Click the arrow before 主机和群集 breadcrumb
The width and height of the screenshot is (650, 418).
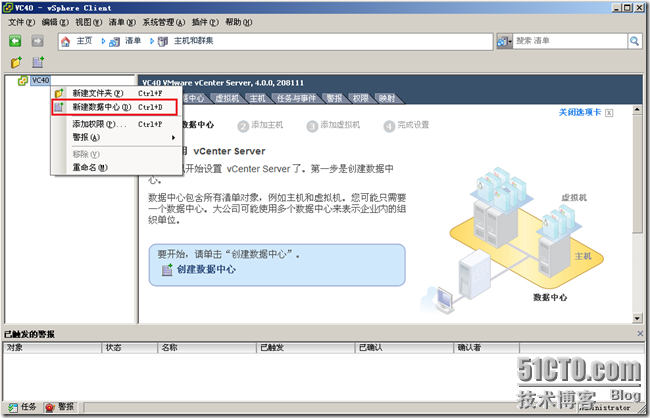[152, 41]
